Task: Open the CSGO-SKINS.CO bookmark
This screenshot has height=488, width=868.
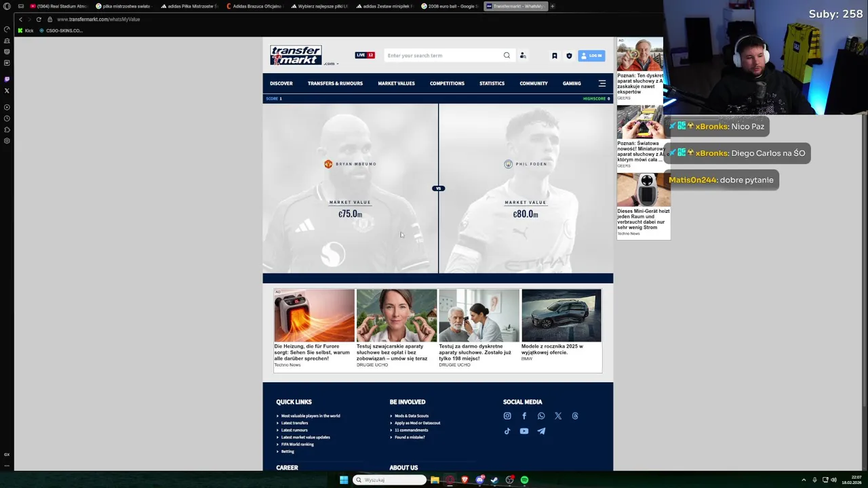Action: (61, 30)
